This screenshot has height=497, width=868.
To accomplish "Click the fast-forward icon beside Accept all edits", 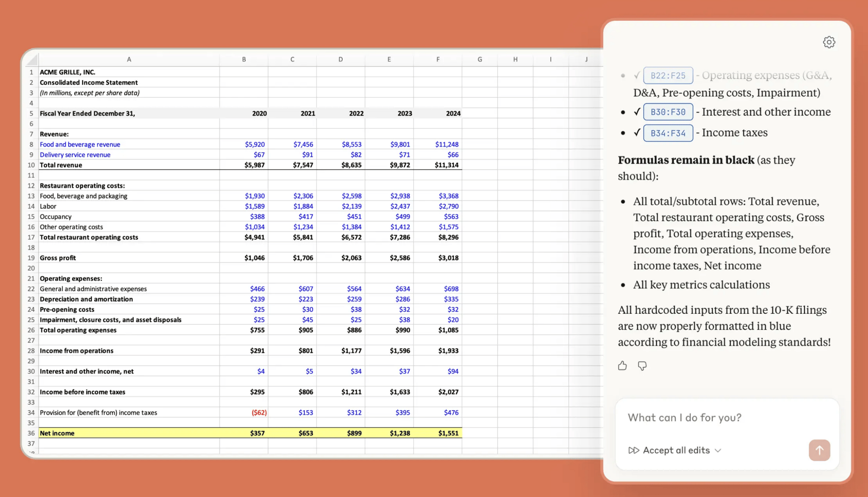I will click(633, 450).
